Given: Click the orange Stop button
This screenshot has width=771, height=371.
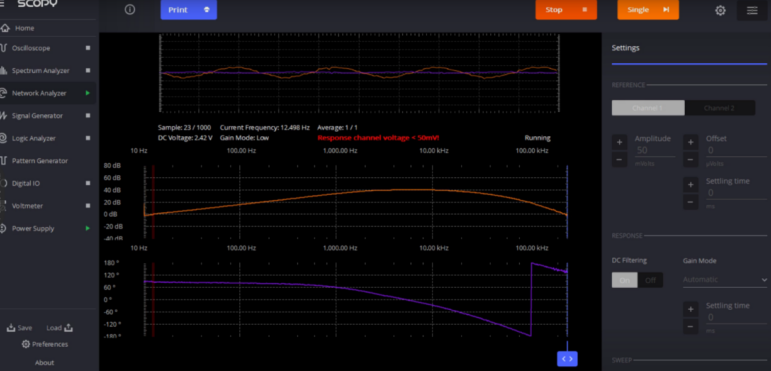Looking at the screenshot, I should (x=566, y=10).
